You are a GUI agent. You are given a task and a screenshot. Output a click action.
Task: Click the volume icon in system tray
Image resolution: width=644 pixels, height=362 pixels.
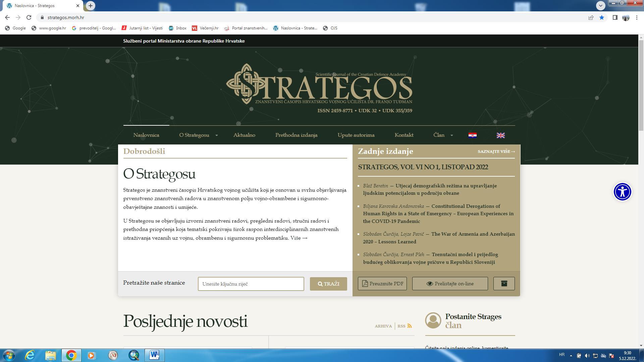click(587, 356)
